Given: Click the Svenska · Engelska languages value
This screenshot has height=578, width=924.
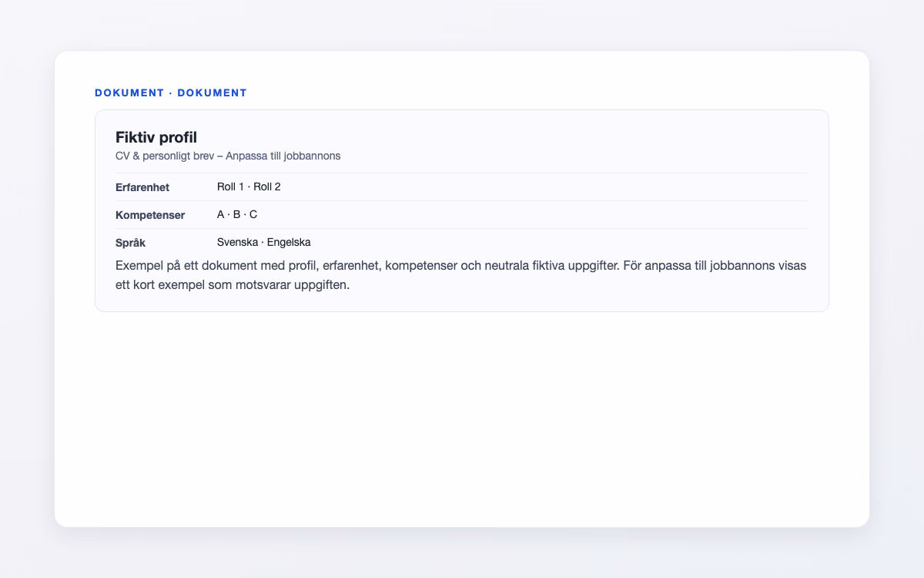Looking at the screenshot, I should pyautogui.click(x=264, y=242).
